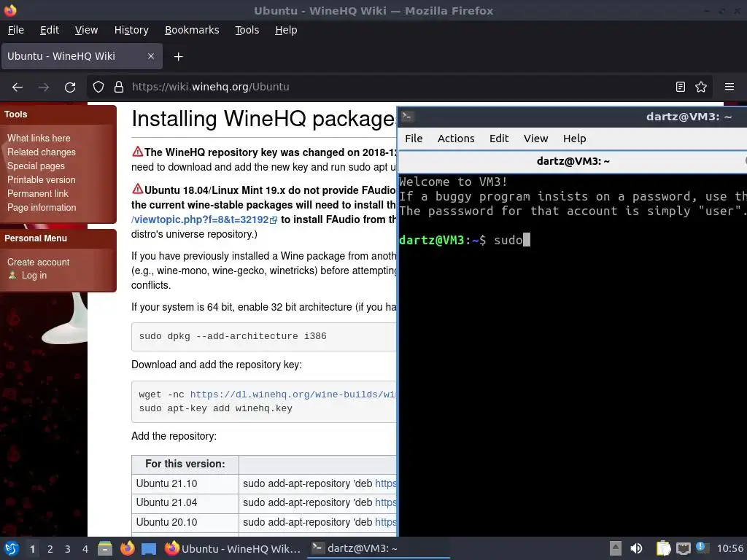Open a new tab with the plus button
Screen dimensions: 747x560
click(x=178, y=57)
